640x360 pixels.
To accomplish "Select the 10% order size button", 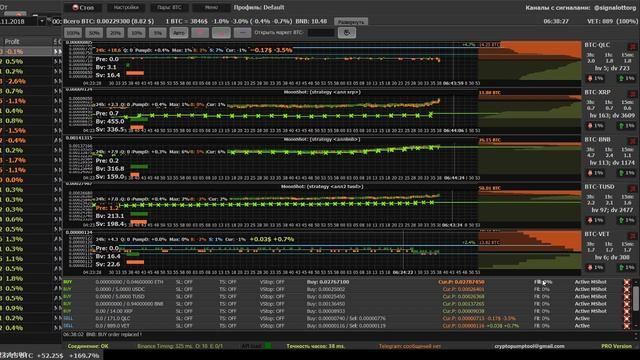I will (136, 33).
